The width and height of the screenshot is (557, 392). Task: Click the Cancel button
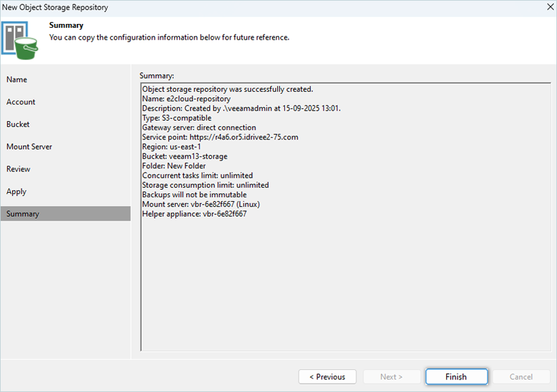(521, 377)
